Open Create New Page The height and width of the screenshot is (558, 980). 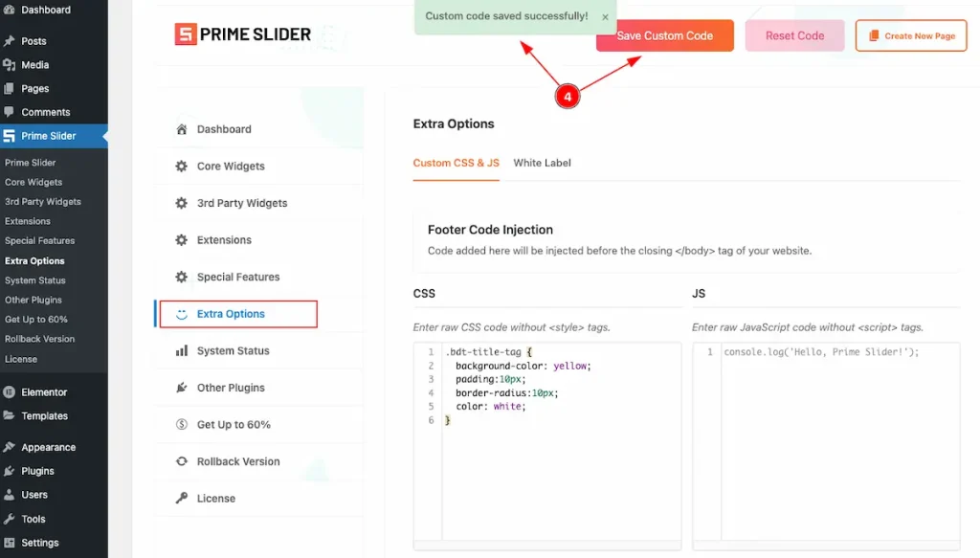[910, 35]
